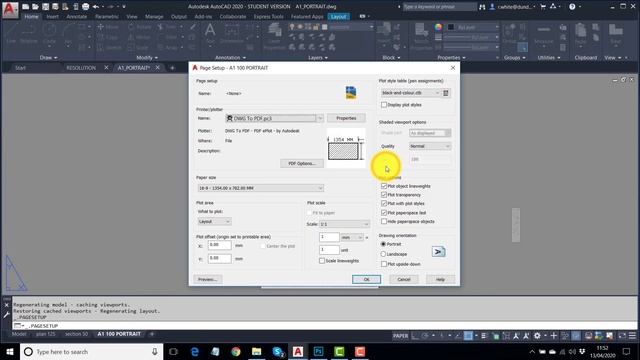Viewport: 640px width, 360px height.
Task: Uncheck Plot object lineweights
Action: click(384, 186)
